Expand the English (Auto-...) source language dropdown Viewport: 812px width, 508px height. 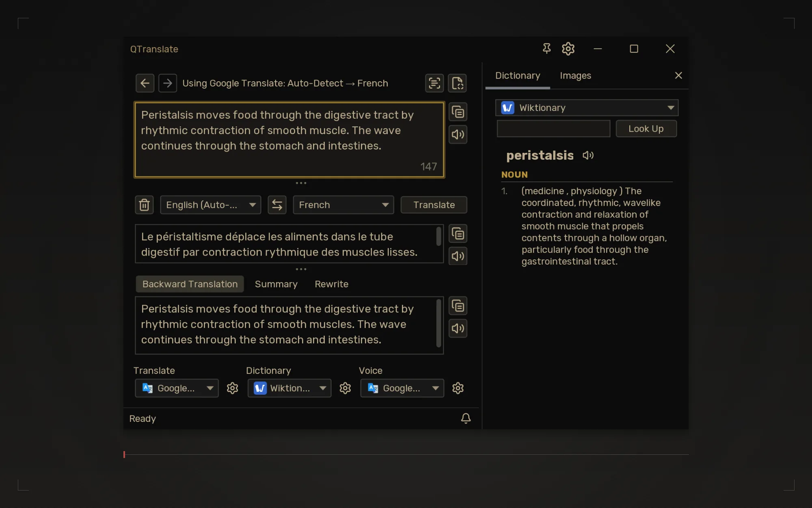click(x=211, y=205)
